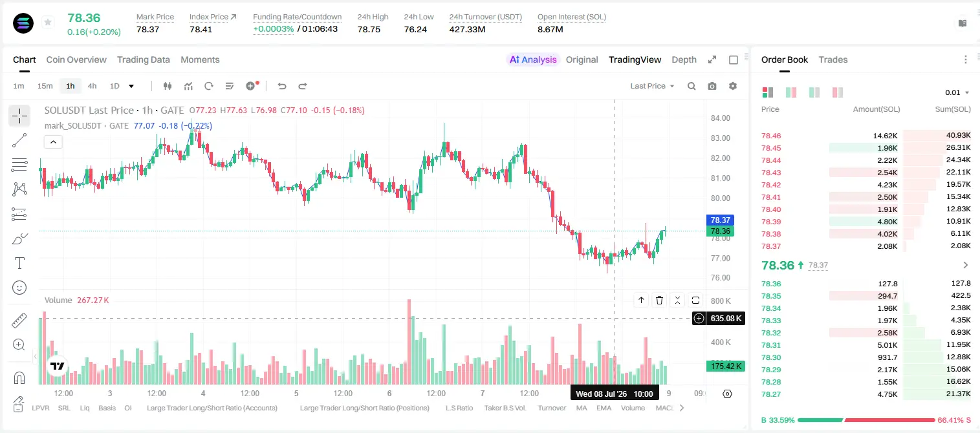Select the 4h timeframe
The width and height of the screenshot is (980, 433).
point(93,86)
